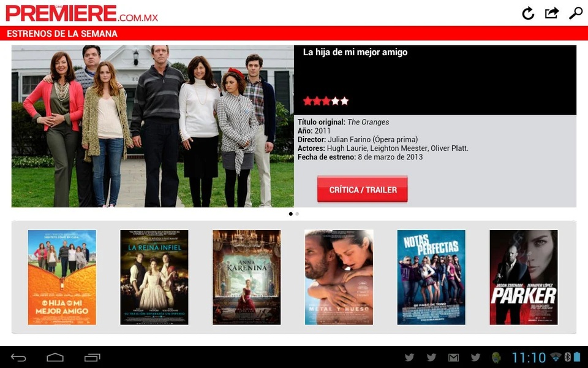
Task: Tap the Android debug notification icon
Action: click(496, 358)
